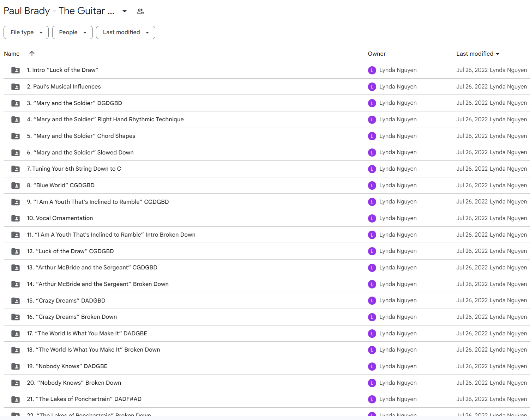
Task: Select "6. “Mary and the Soldier” Slowed Down" name
Action: click(x=80, y=153)
